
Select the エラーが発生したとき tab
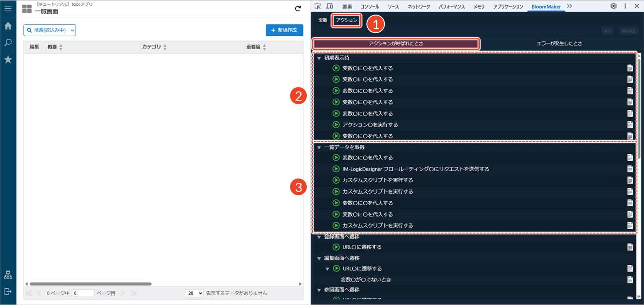(x=559, y=44)
